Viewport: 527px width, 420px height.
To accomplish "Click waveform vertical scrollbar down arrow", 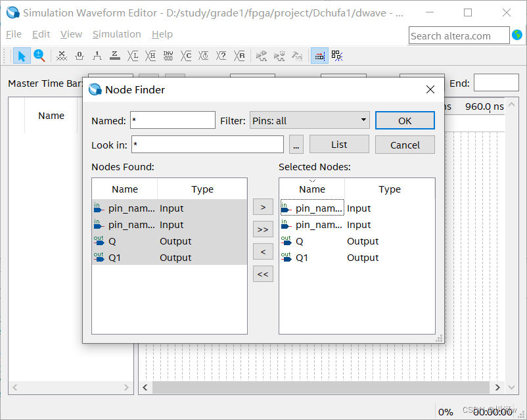I will pyautogui.click(x=511, y=387).
